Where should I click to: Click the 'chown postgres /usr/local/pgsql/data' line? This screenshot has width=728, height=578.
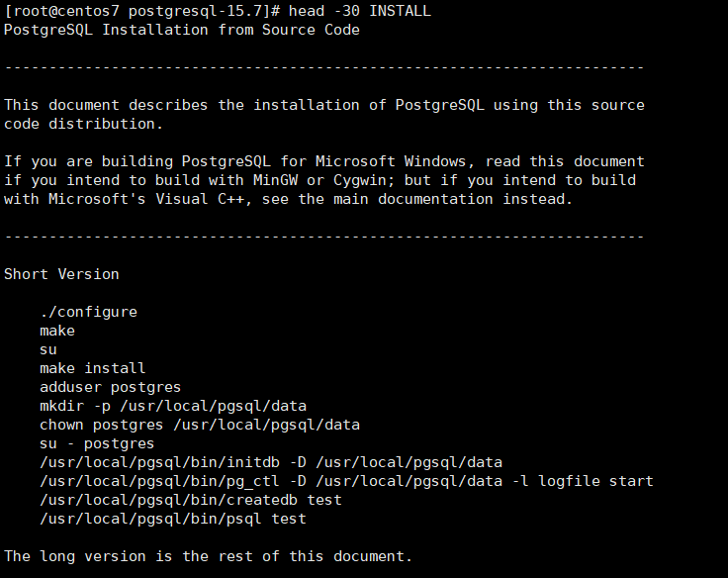(200, 426)
